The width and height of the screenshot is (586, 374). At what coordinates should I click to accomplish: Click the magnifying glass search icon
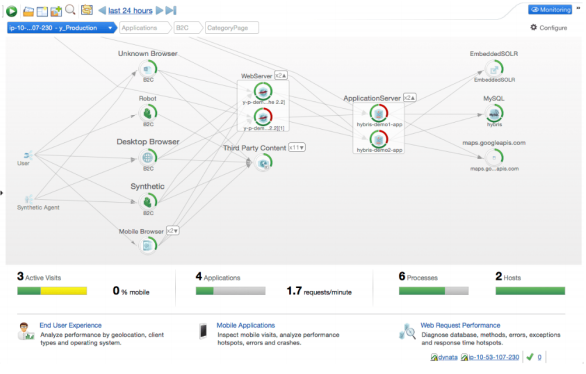pyautogui.click(x=70, y=10)
